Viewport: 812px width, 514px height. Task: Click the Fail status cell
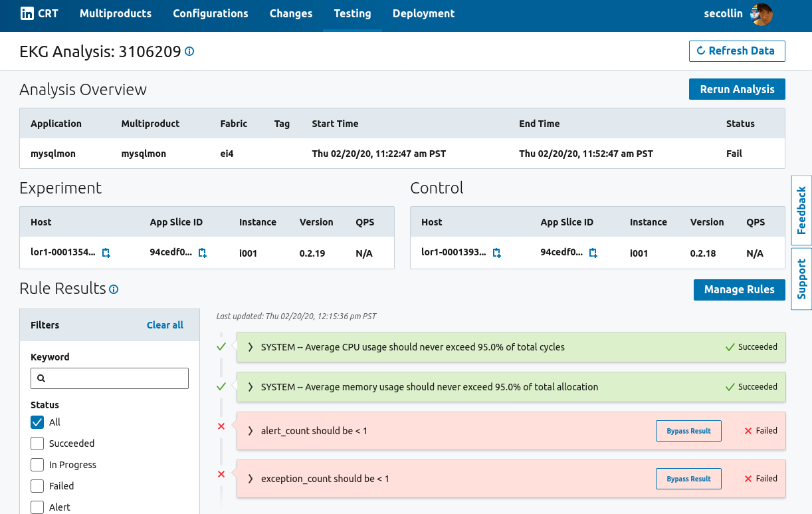(x=734, y=154)
